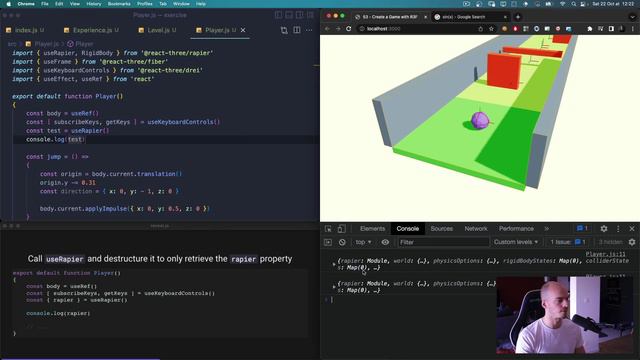Click the purple ball in the 3D scene
This screenshot has height=360, width=640.
pyautogui.click(x=480, y=121)
